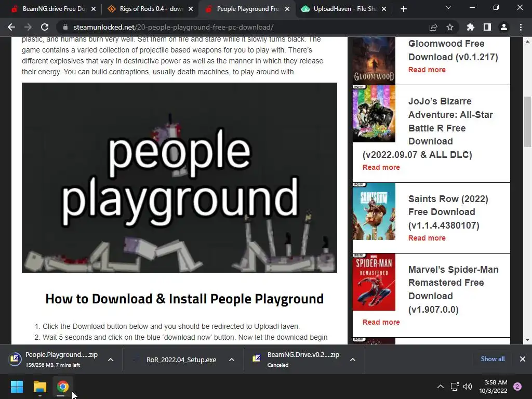Open the volume tray icon

pos(468,387)
